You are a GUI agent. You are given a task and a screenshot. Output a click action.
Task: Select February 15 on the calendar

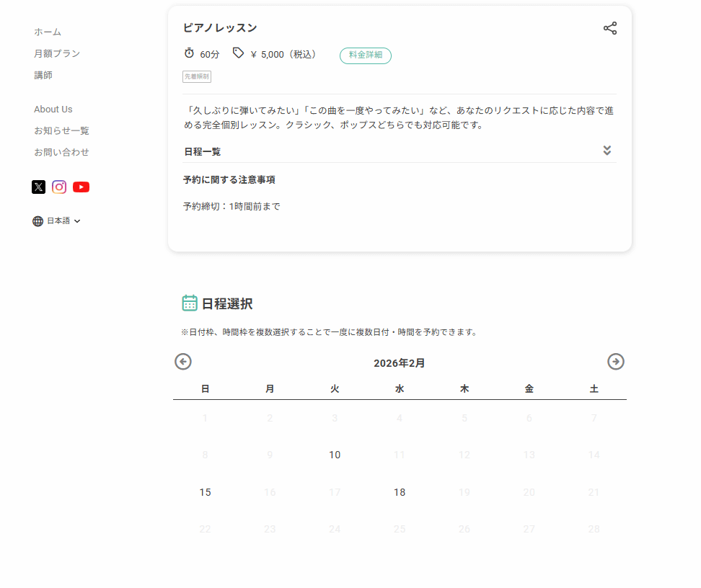click(x=205, y=492)
